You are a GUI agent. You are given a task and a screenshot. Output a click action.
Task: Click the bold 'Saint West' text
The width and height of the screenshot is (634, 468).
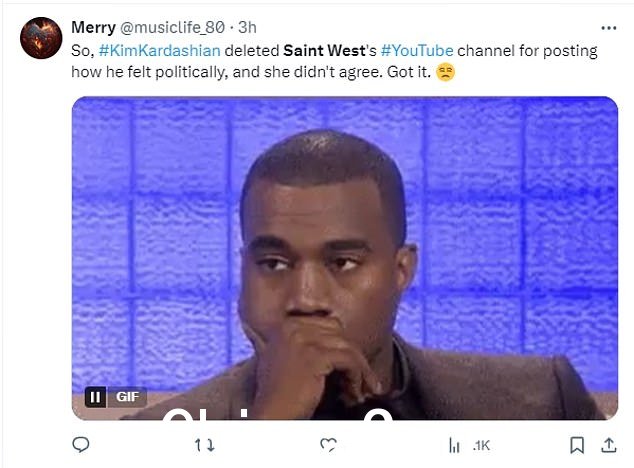[324, 51]
